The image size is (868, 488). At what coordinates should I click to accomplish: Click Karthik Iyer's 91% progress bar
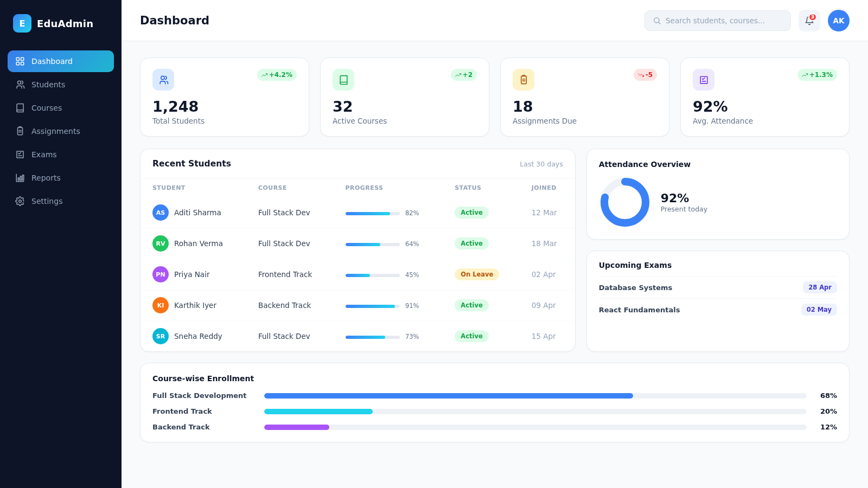click(x=373, y=306)
